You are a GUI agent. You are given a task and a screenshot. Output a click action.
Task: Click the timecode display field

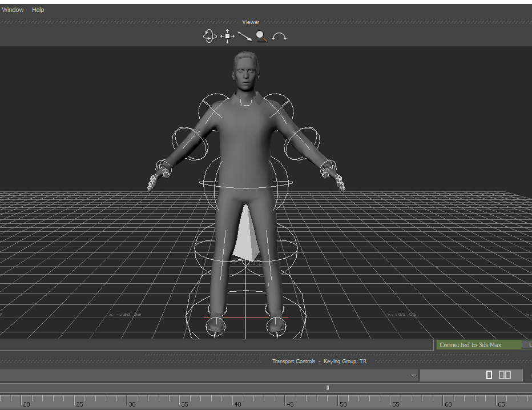pos(471,375)
